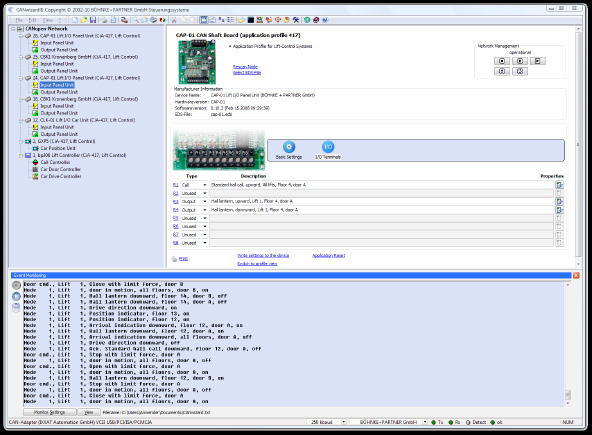Open the R3 Output type dropdown
Screen dimensions: 592x435
[205, 201]
